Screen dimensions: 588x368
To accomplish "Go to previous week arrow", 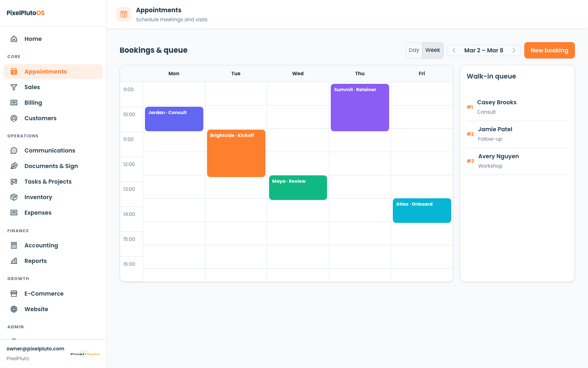I will click(454, 50).
